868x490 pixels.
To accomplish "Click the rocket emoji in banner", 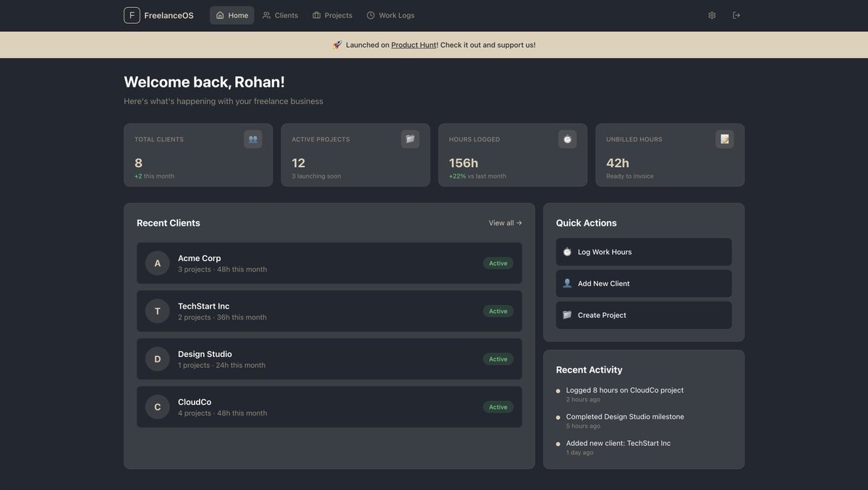I will 337,45.
